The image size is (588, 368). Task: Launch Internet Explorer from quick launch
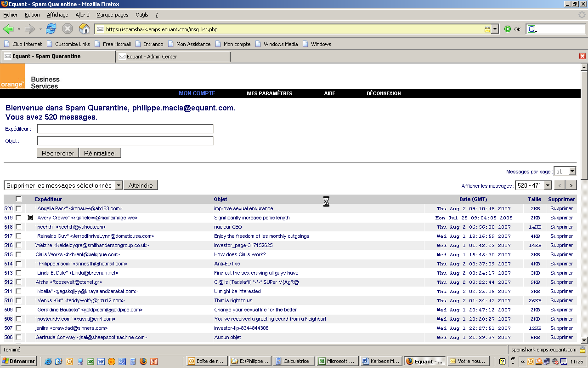(x=48, y=361)
